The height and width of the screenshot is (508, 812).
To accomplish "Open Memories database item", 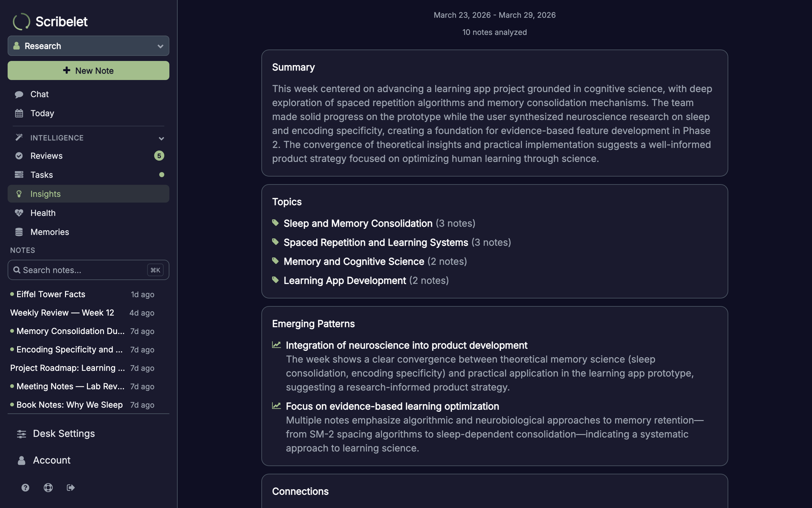I will tap(88, 232).
